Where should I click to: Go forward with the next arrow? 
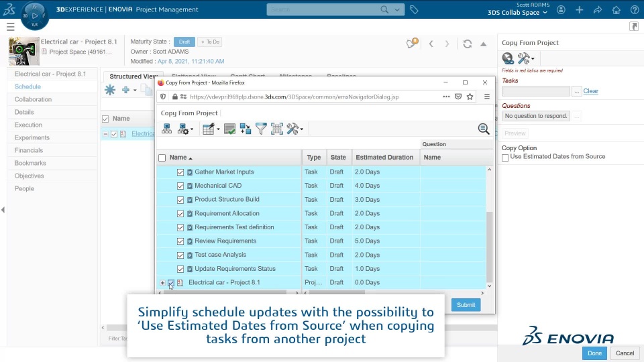(447, 44)
